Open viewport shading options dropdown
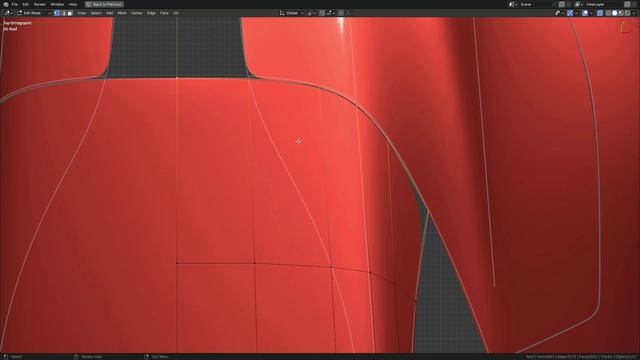The height and width of the screenshot is (360, 640). tap(633, 13)
